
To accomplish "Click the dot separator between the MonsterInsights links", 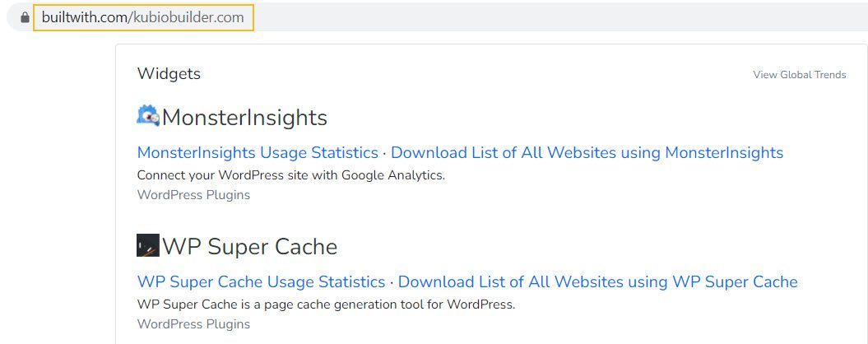I will 384,153.
